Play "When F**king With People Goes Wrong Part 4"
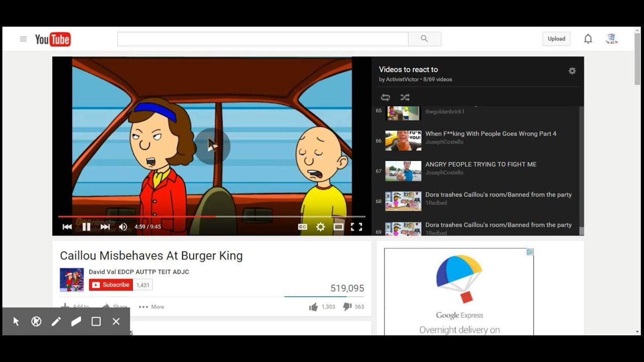The height and width of the screenshot is (362, 644). tap(491, 134)
